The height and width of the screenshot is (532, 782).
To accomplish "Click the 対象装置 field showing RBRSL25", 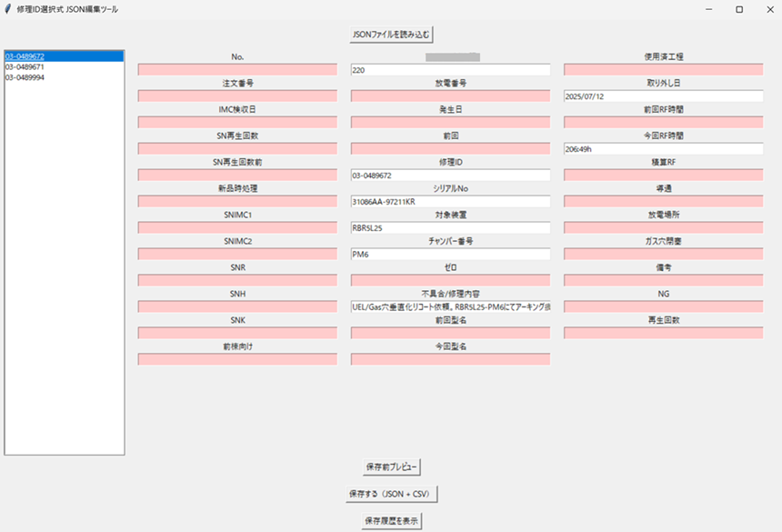I will [450, 228].
